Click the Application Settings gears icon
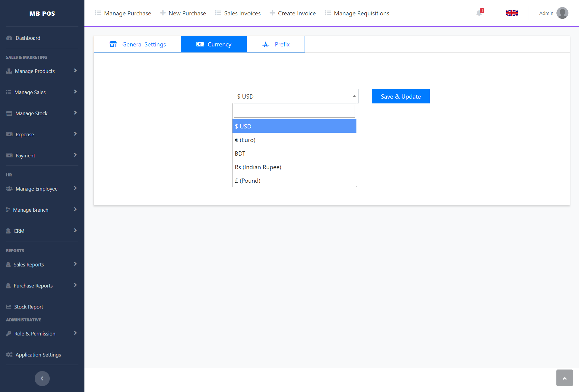The image size is (579, 392). (9, 355)
